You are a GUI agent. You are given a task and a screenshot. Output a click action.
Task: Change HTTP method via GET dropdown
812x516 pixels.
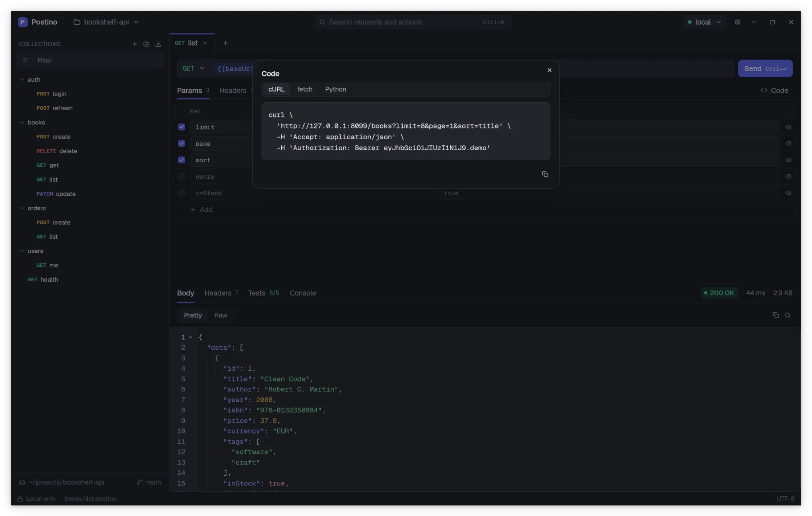click(194, 68)
